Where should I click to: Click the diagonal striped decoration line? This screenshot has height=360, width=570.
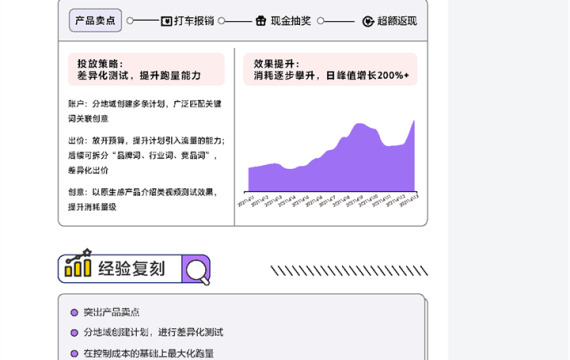[349, 271]
